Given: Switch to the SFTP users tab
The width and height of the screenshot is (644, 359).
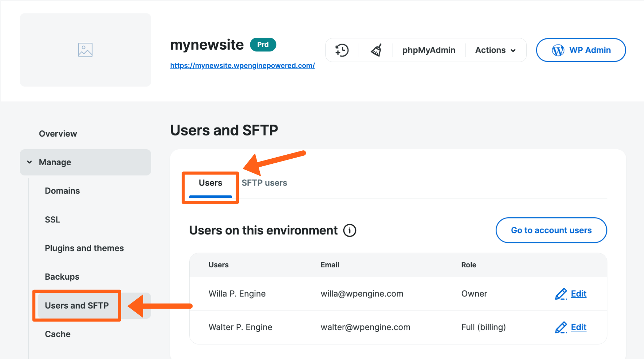Looking at the screenshot, I should pyautogui.click(x=264, y=183).
